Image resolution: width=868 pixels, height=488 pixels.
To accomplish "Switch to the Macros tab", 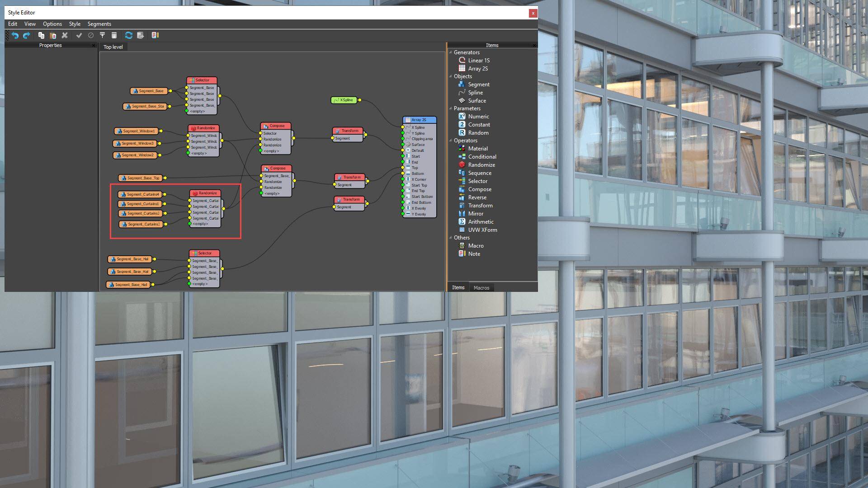I will pyautogui.click(x=481, y=288).
